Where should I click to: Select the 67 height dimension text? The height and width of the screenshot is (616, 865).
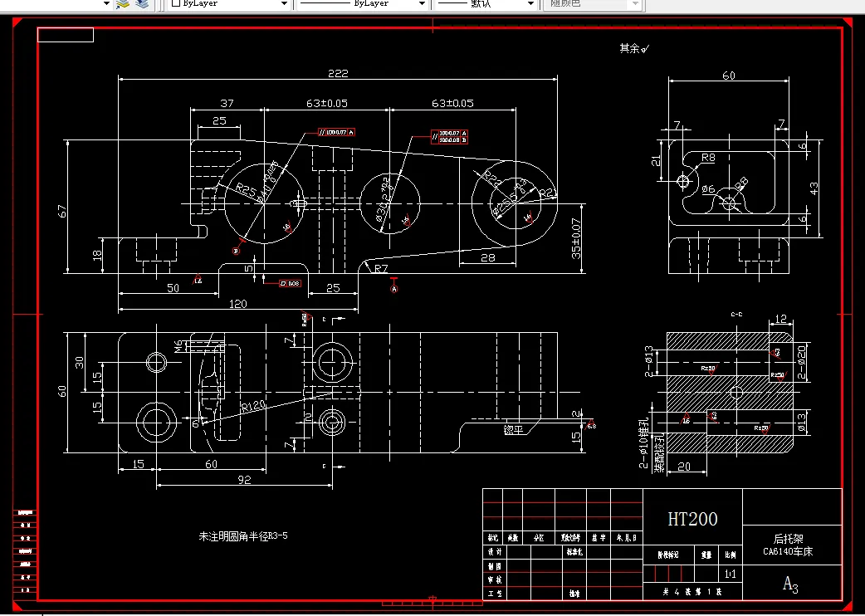point(61,211)
